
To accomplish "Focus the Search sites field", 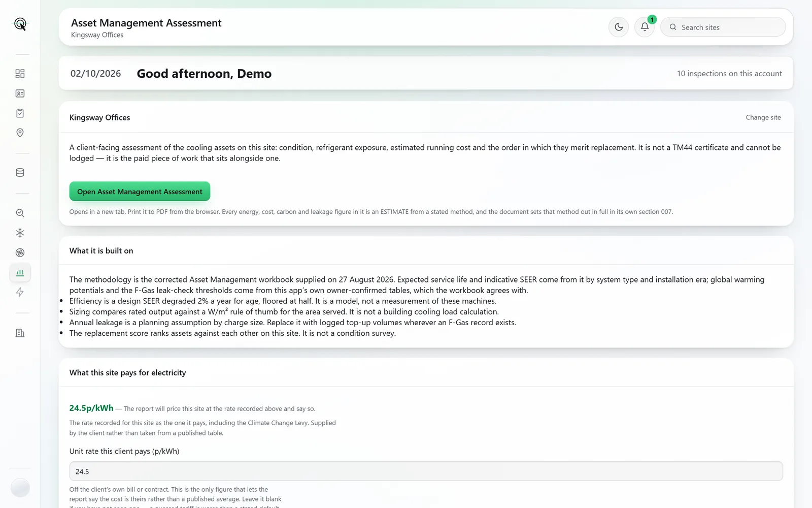I will click(723, 27).
